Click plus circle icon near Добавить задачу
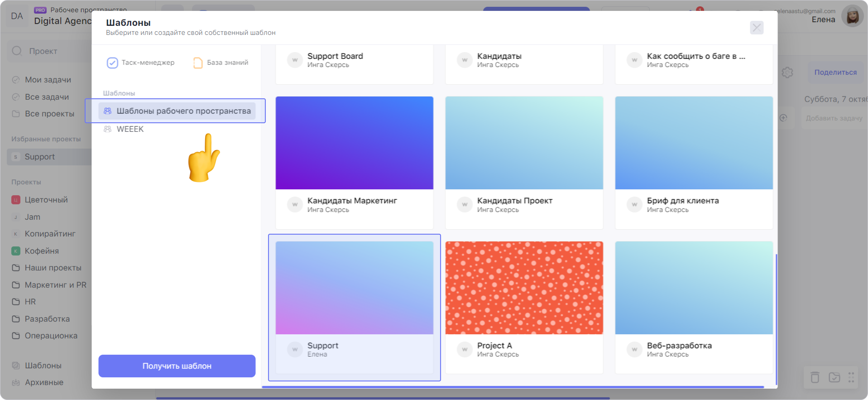Image resolution: width=868 pixels, height=400 pixels. [x=783, y=118]
